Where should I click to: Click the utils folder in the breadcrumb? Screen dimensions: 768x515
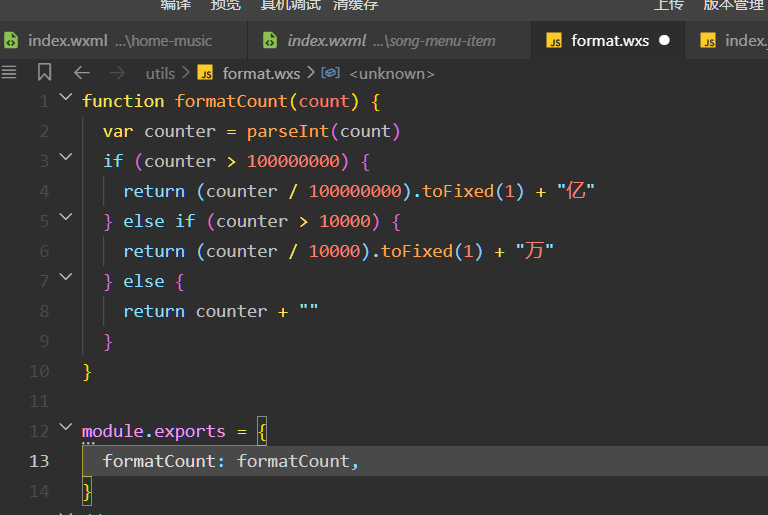[x=160, y=73]
